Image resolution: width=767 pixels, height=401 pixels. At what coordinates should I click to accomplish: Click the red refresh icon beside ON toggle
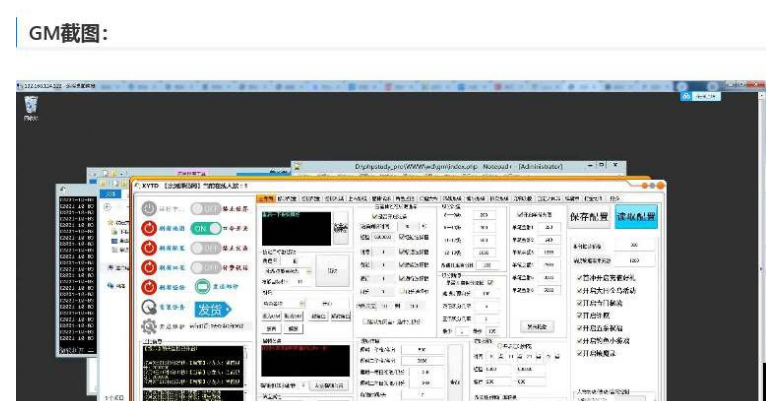click(149, 229)
